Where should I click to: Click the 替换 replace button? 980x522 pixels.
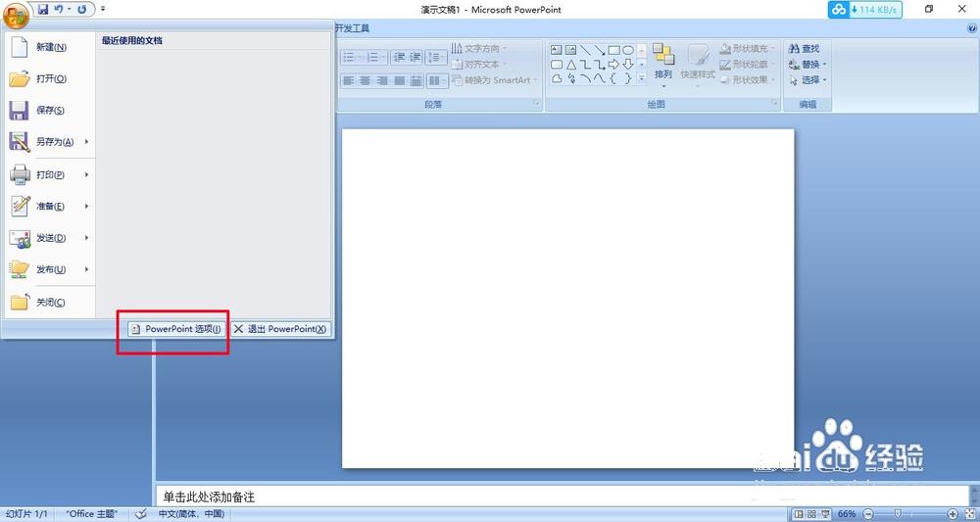[x=808, y=65]
